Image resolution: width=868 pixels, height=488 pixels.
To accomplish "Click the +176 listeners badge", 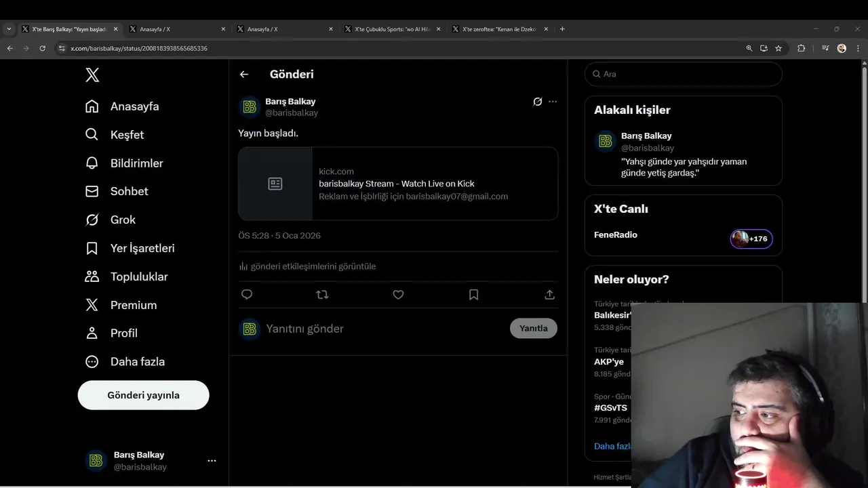I will (x=751, y=239).
